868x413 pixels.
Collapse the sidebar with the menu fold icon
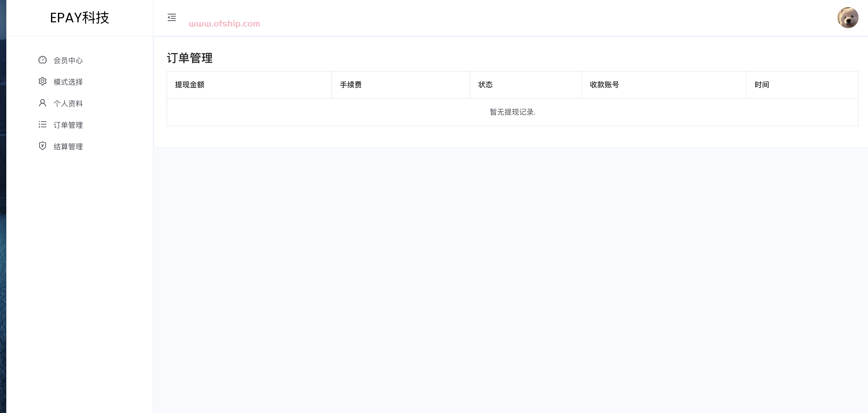point(172,18)
